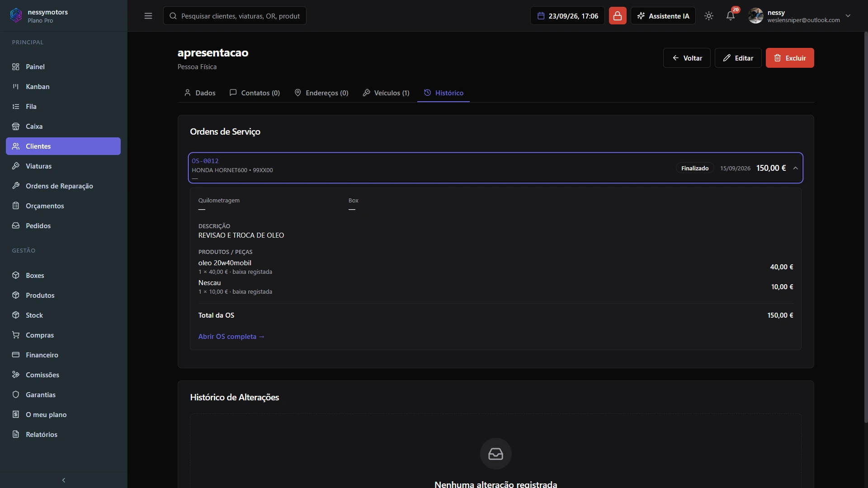Click the Editar button
Viewport: 868px width, 488px height.
pyautogui.click(x=738, y=58)
